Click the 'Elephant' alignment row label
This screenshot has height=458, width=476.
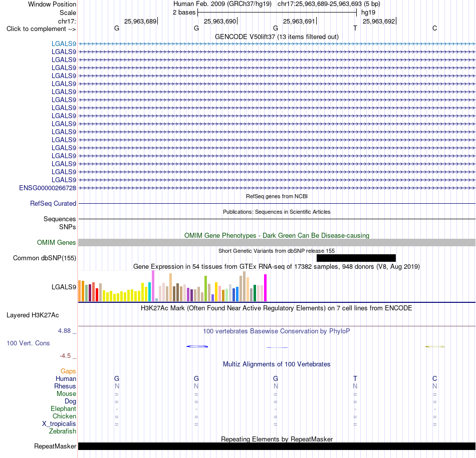click(x=63, y=409)
